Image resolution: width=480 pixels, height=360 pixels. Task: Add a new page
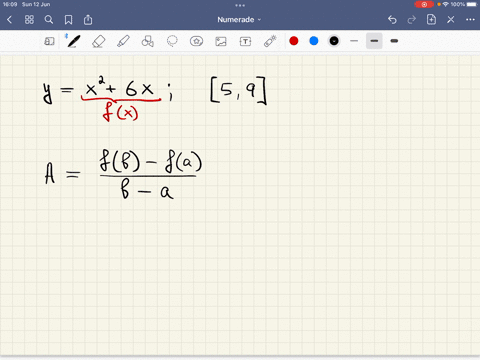point(431,19)
